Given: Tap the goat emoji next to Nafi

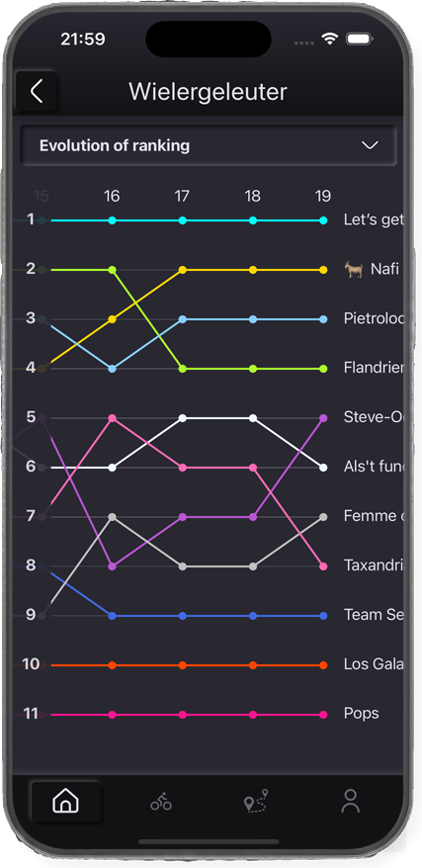Looking at the screenshot, I should (x=354, y=270).
